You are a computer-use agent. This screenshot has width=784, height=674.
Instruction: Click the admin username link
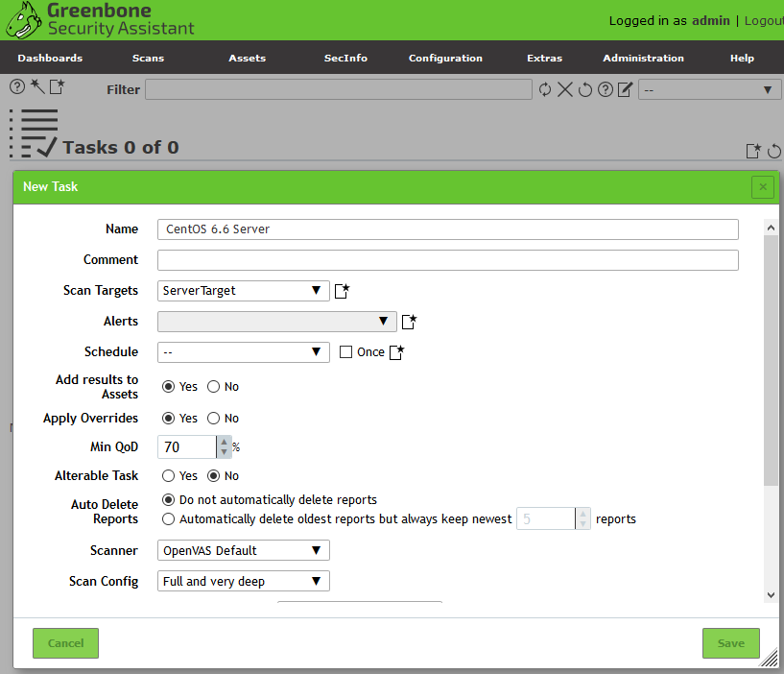[x=710, y=20]
